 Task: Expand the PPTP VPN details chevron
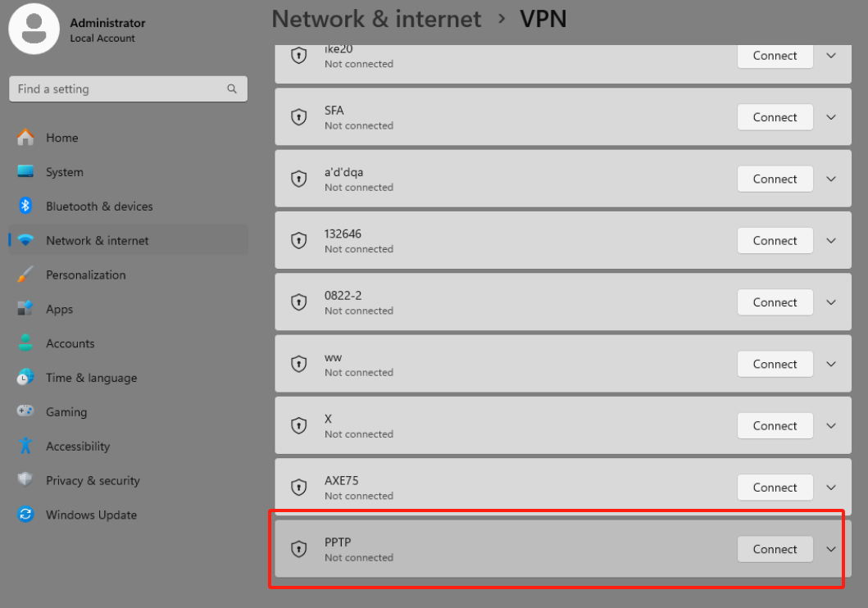click(831, 549)
